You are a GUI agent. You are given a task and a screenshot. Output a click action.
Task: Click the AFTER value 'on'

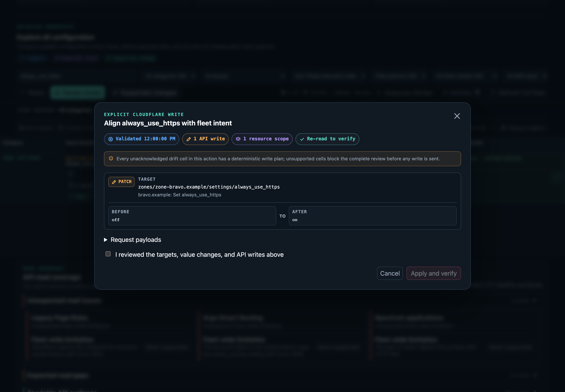(x=295, y=220)
